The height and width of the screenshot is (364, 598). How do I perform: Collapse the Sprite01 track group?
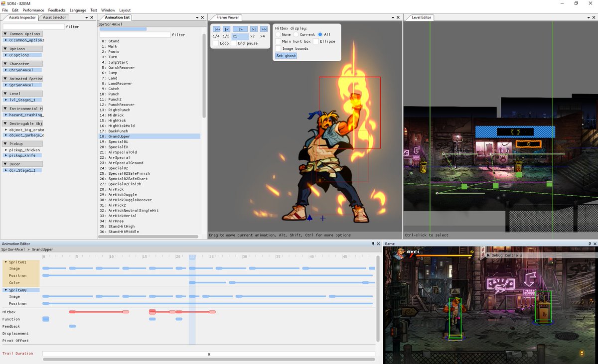coord(6,261)
